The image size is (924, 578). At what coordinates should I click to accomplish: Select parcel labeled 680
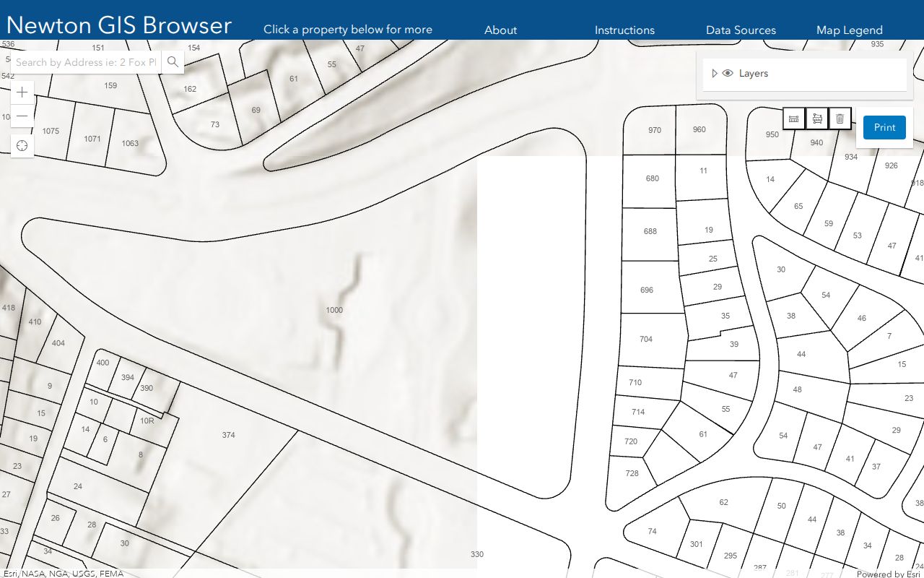pos(653,178)
